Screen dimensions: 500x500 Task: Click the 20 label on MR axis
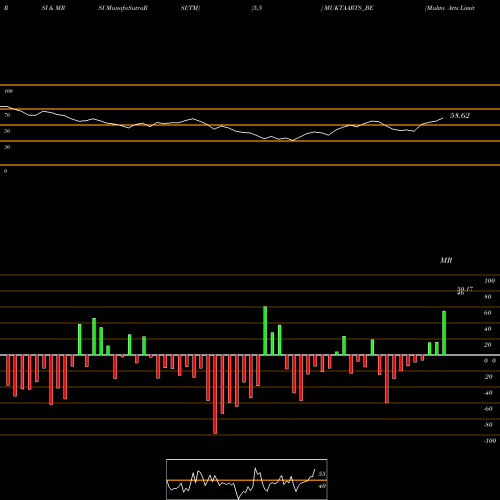pyautogui.click(x=488, y=345)
